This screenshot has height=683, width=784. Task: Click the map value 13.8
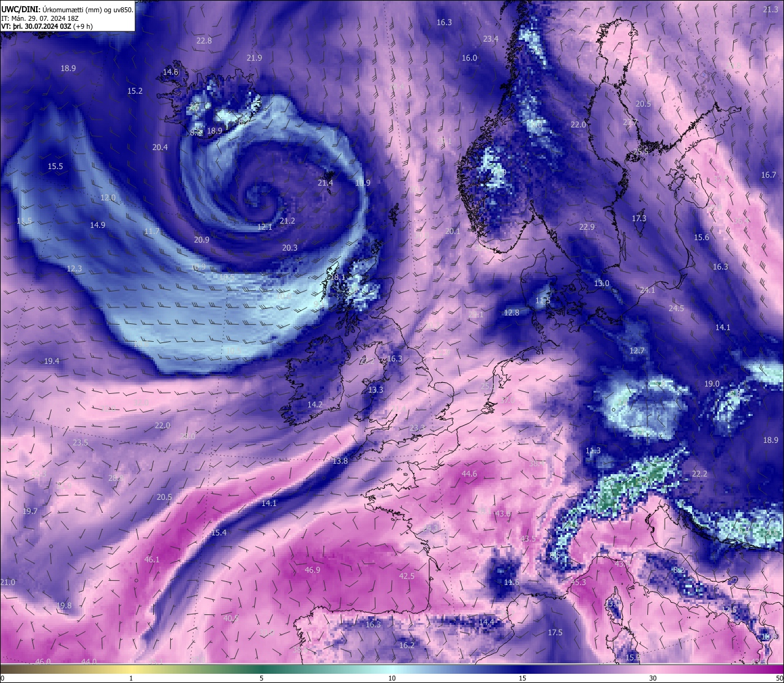[340, 461]
